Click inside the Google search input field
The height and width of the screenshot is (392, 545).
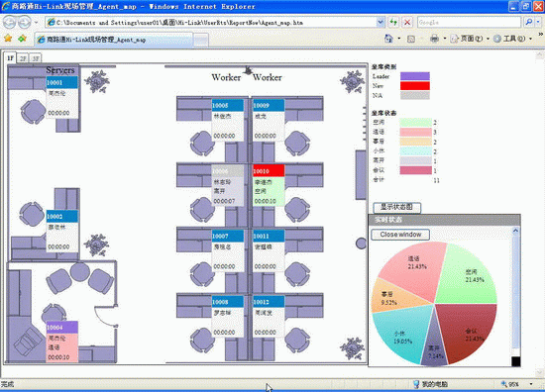coord(469,23)
